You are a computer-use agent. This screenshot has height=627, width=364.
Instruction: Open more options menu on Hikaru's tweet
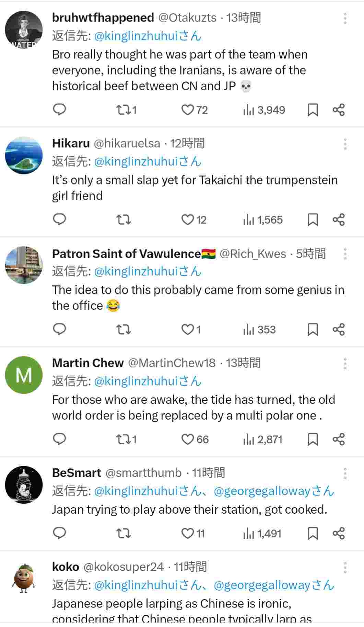tap(345, 144)
